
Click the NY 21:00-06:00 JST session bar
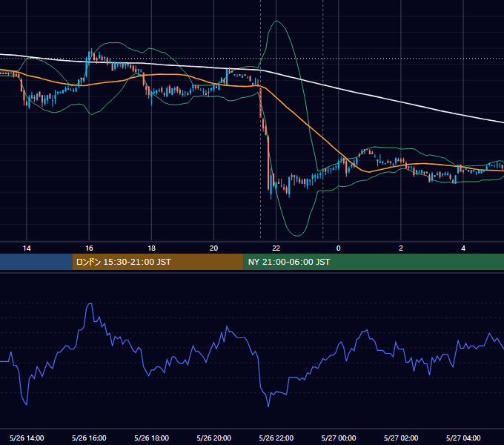click(374, 262)
